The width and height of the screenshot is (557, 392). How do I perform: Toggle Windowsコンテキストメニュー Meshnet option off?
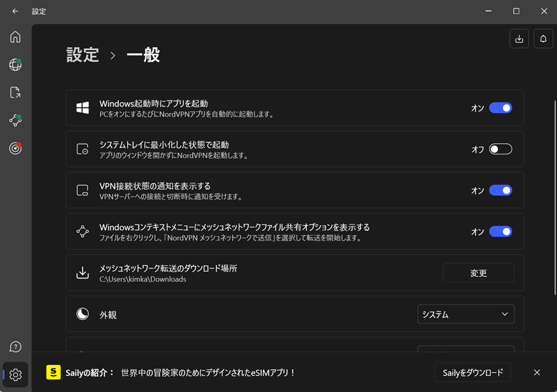[500, 232]
